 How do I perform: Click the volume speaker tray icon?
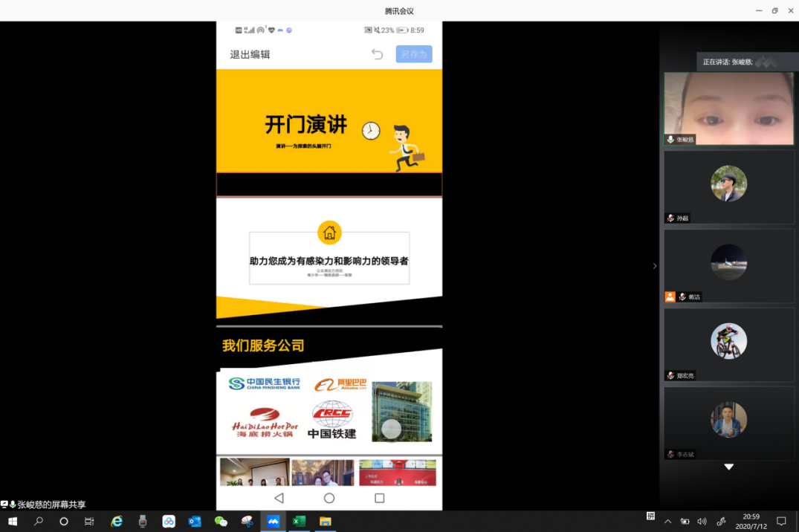[702, 522]
